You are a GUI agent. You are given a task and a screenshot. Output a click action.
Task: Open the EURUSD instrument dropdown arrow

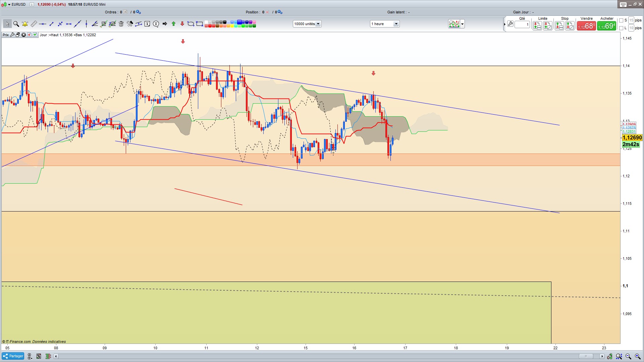point(9,4)
